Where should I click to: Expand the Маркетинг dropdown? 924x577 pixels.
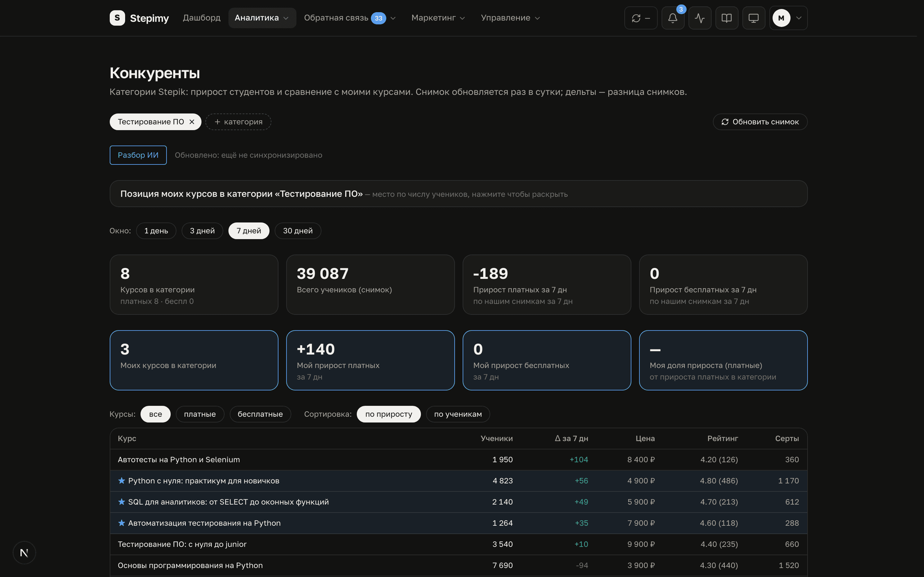[x=438, y=18]
